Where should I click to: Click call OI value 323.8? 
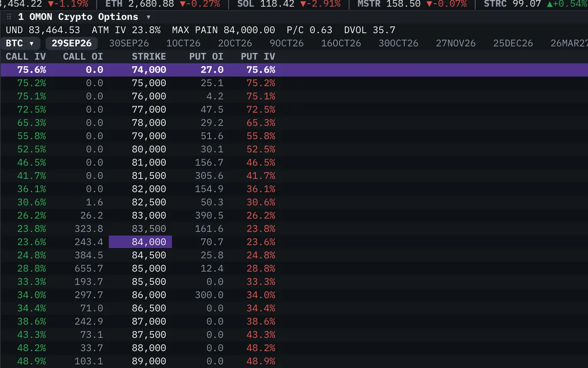89,229
